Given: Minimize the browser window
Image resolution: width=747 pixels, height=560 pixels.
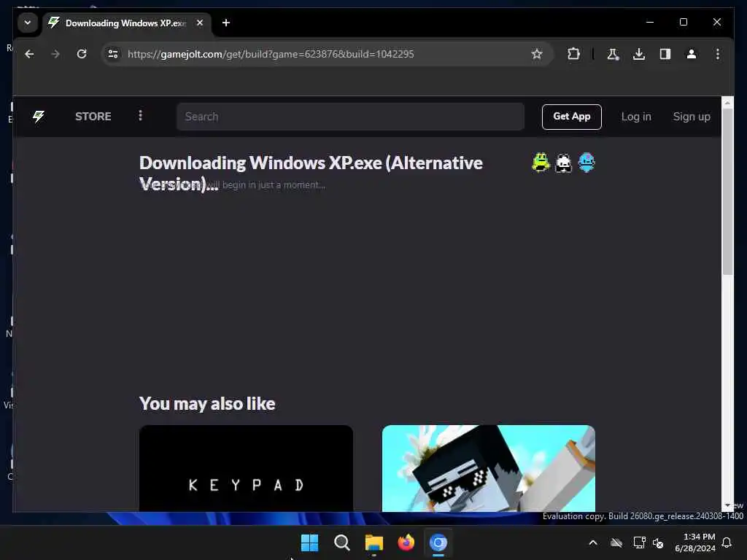Looking at the screenshot, I should click(650, 22).
